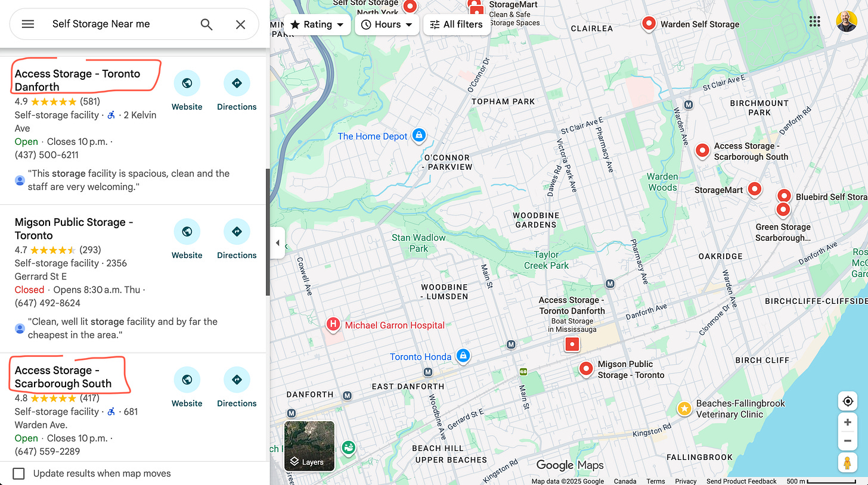Image resolution: width=868 pixels, height=485 pixels.
Task: Open the Rating filter dropdown
Action: tap(317, 24)
